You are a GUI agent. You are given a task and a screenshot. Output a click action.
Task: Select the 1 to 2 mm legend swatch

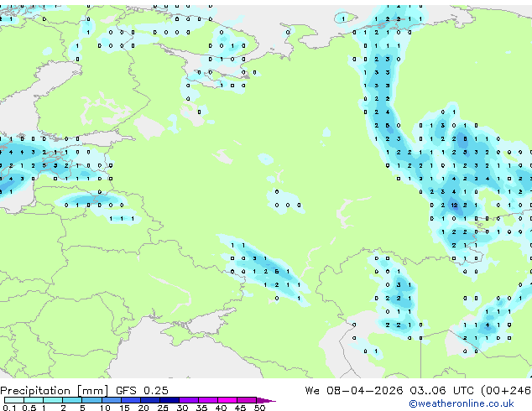53,400
